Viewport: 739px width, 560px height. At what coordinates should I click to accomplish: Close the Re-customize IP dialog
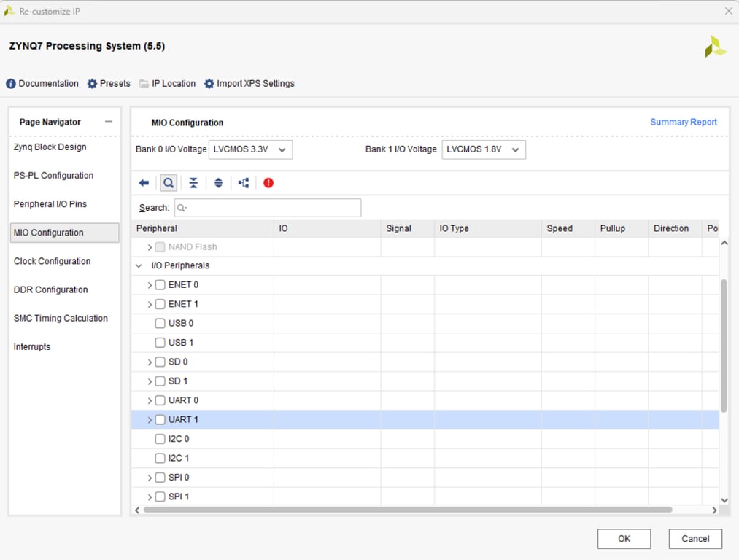point(728,11)
